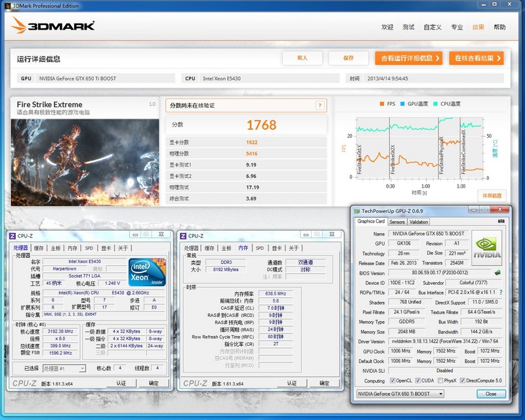Click 详细信息 button below the chart

click(492, 196)
